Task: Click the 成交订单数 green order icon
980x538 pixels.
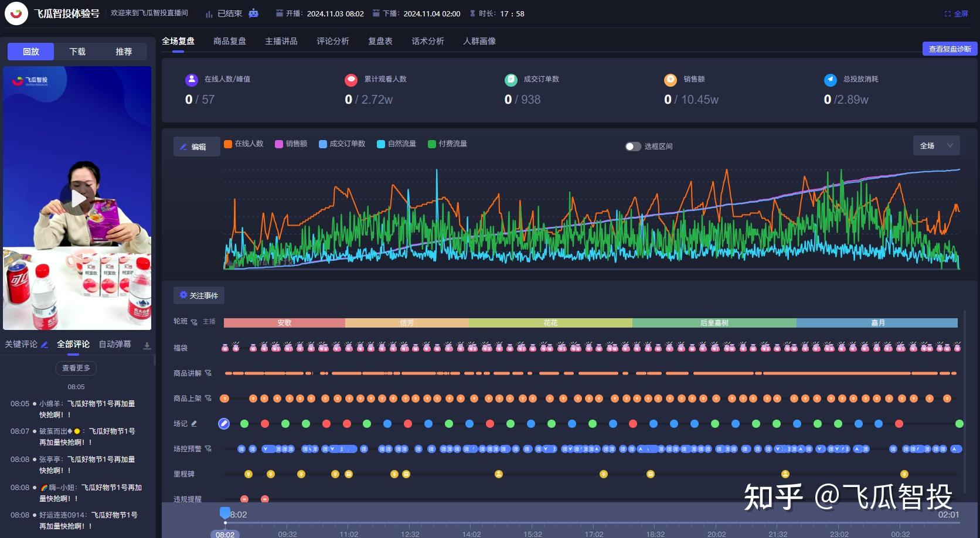Action: [511, 80]
